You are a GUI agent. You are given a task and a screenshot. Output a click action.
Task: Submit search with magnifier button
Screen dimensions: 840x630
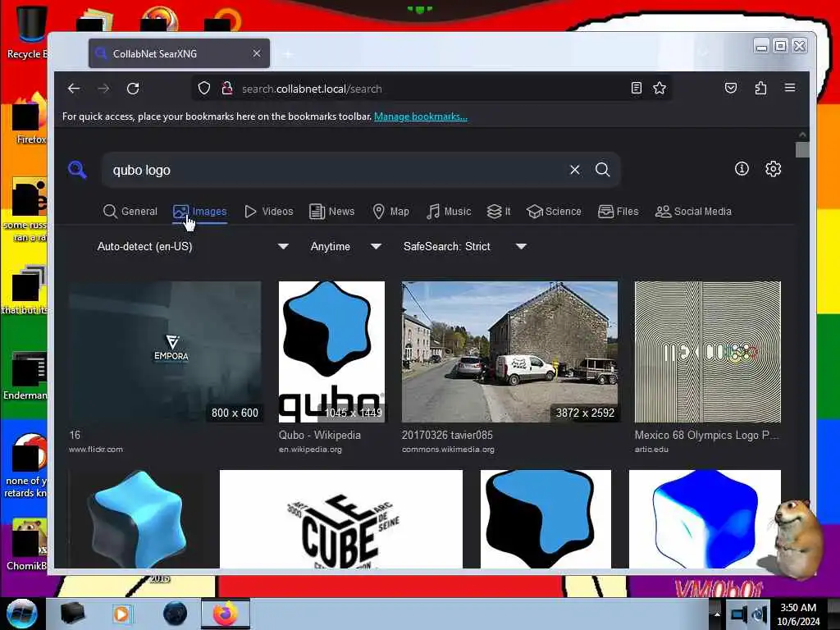point(603,170)
